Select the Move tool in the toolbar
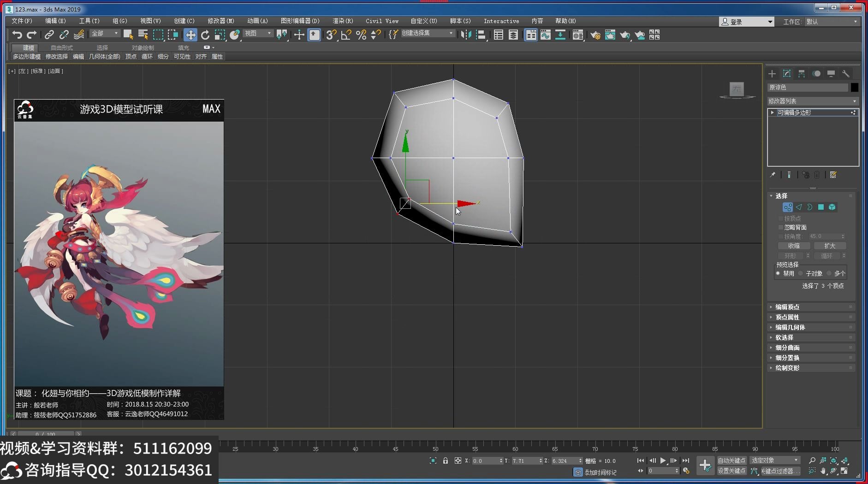 pyautogui.click(x=190, y=35)
